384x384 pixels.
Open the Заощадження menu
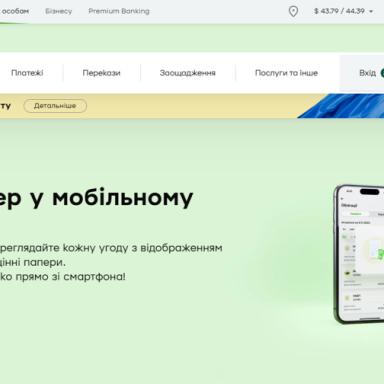(x=188, y=73)
